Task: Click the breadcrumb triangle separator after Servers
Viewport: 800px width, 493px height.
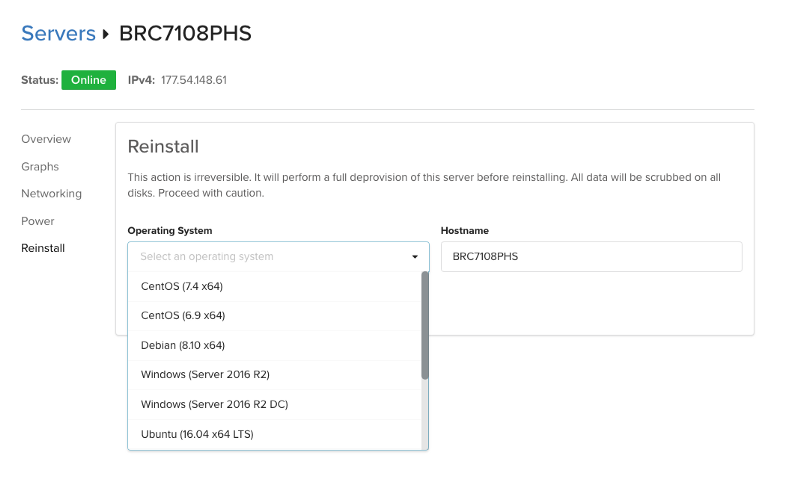Action: click(106, 34)
